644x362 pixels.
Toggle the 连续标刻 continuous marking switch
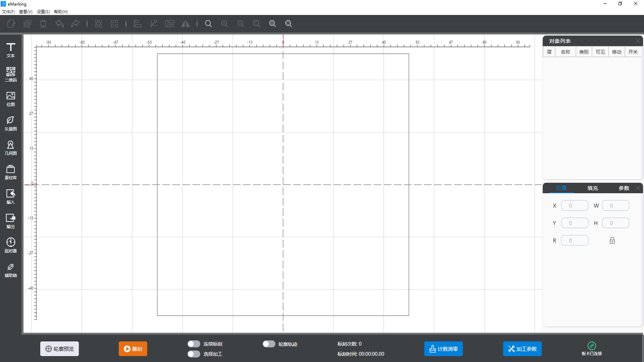[194, 344]
